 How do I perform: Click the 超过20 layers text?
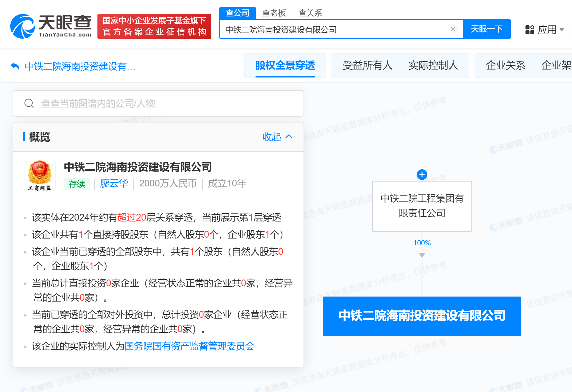point(132,217)
